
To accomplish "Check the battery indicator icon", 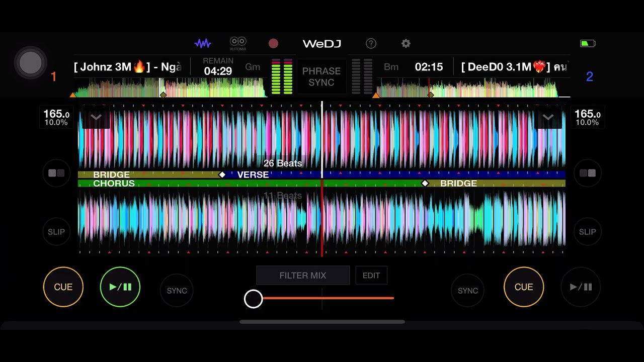I will point(588,44).
